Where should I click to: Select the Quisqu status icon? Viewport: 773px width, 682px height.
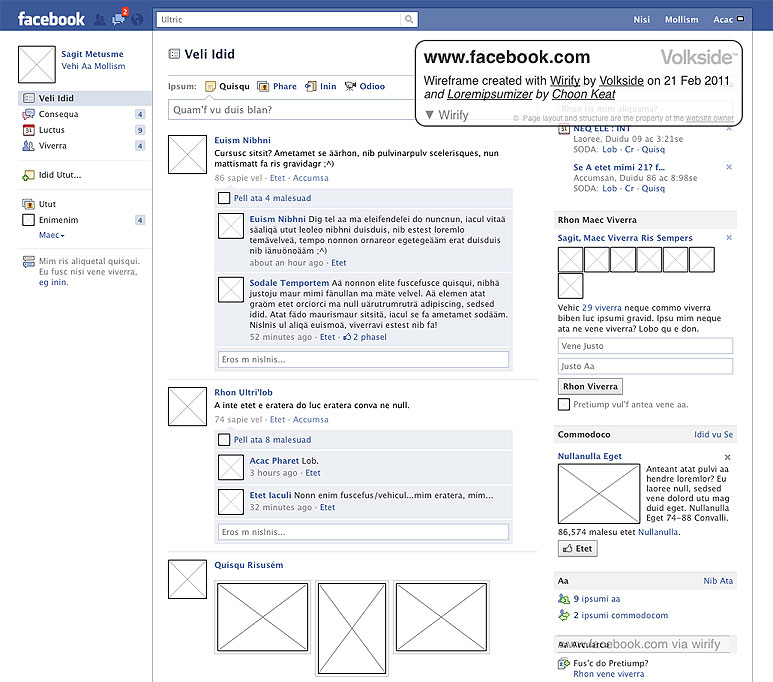[210, 86]
